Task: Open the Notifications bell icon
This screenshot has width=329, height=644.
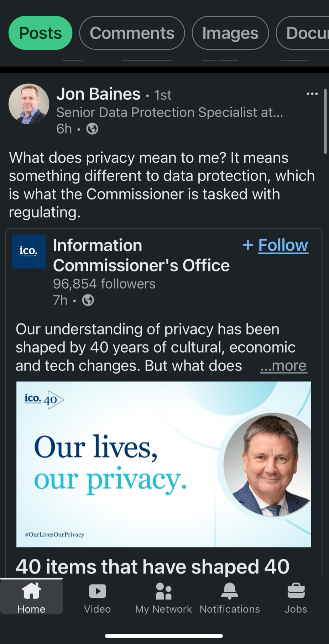Action: 230,591
